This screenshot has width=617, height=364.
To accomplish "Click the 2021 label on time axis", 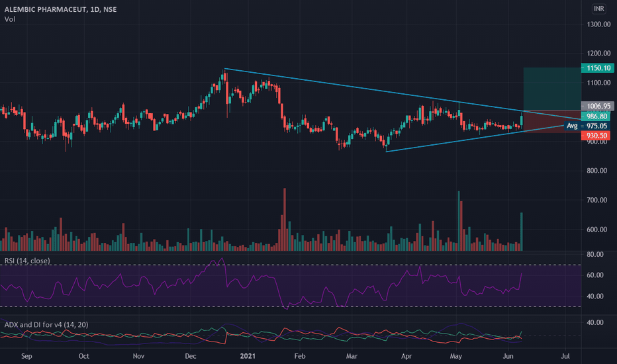I will (248, 356).
